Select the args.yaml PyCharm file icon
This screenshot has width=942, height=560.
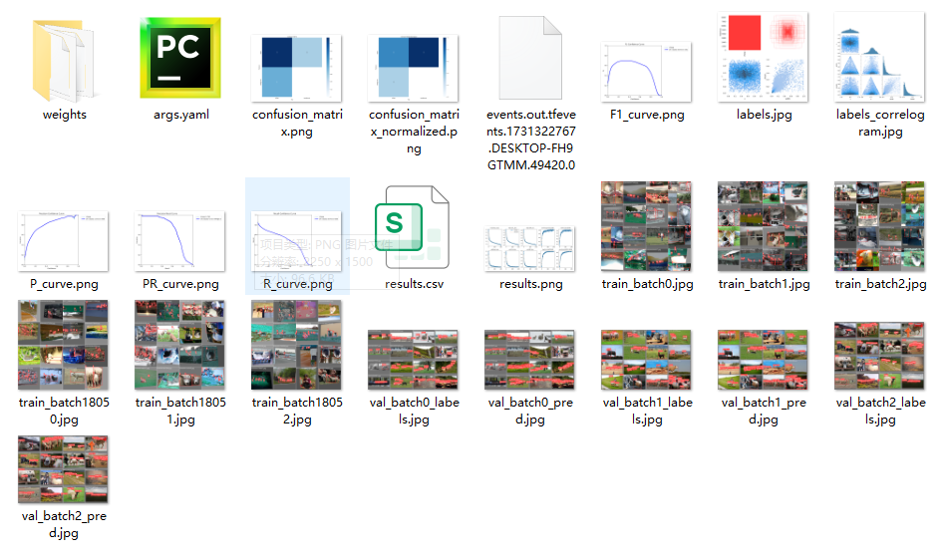[180, 58]
